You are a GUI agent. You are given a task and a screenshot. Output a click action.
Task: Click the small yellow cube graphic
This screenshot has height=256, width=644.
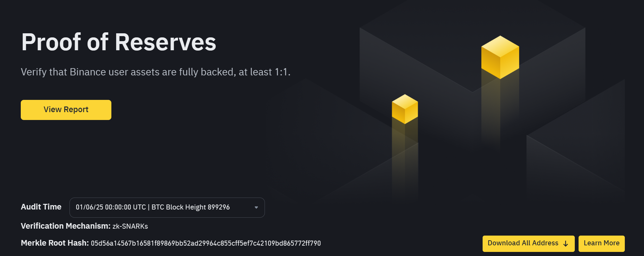click(x=405, y=109)
